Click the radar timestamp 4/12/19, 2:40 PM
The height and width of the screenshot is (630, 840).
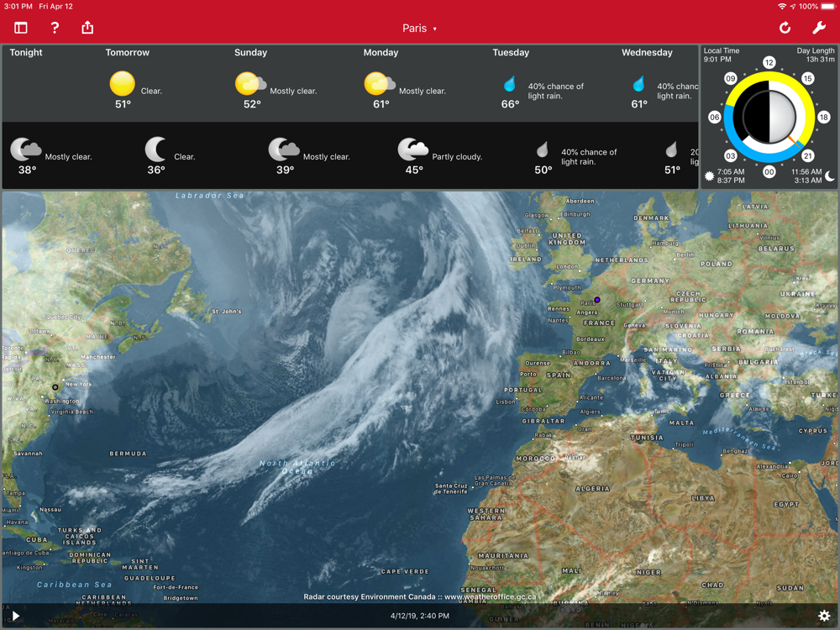[x=420, y=616]
